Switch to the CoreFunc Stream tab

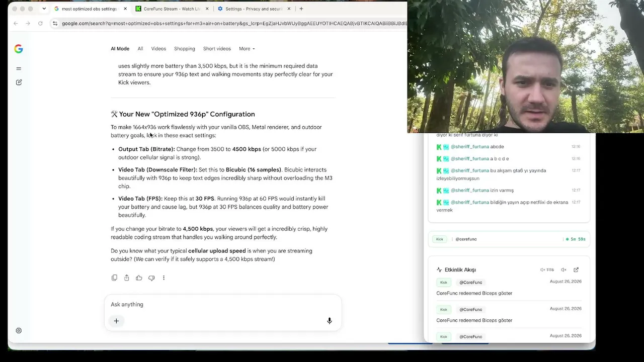tap(172, 9)
